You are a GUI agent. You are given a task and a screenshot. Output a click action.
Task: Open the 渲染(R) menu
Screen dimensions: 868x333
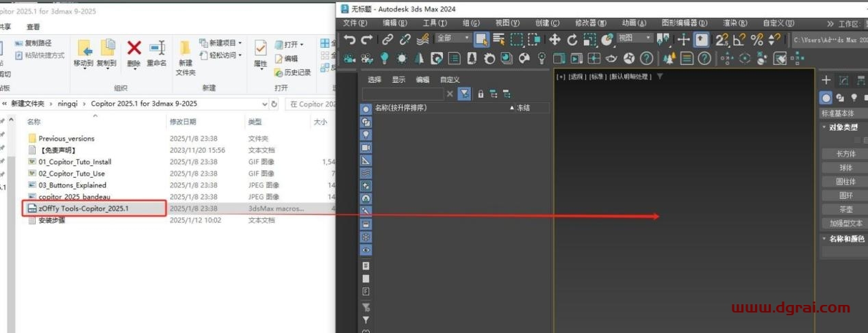coord(735,23)
